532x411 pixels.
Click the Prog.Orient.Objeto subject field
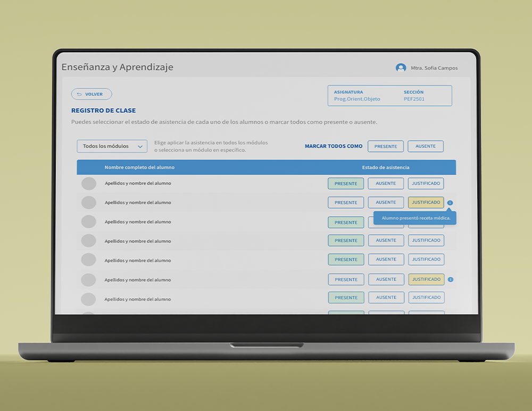357,99
